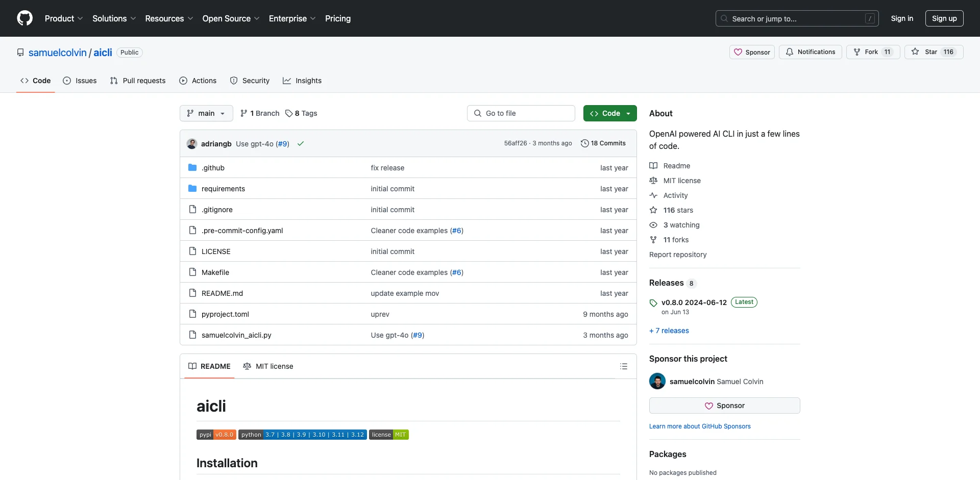Switch to MIT license tab in viewer

coord(268,366)
